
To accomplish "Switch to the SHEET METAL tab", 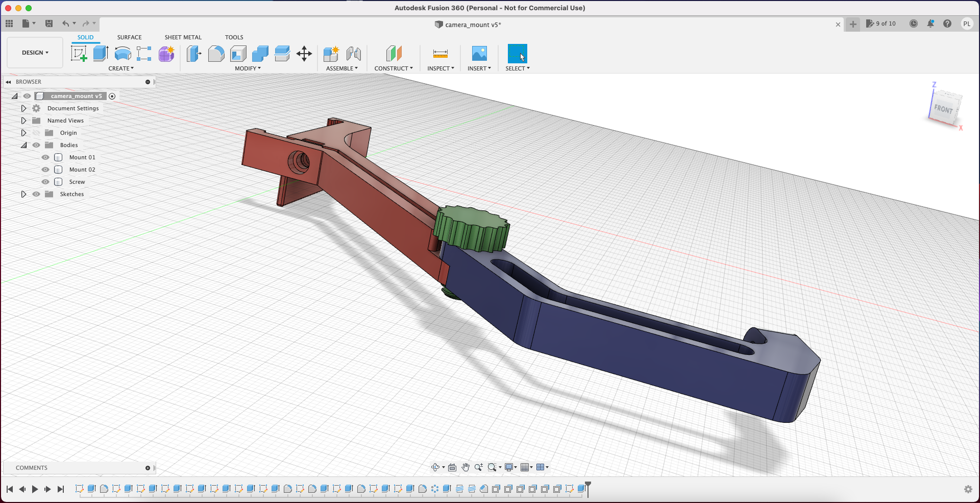I will (x=183, y=37).
